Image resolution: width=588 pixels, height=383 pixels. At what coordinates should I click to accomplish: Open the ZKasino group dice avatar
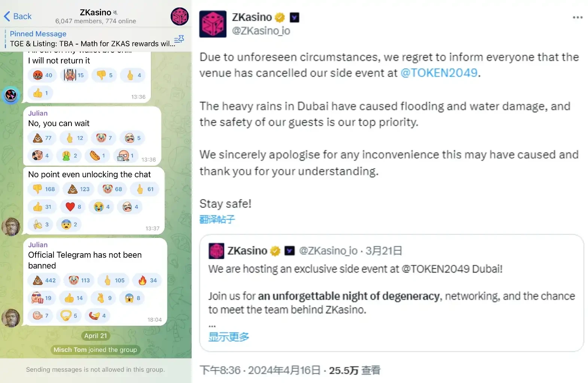point(180,16)
